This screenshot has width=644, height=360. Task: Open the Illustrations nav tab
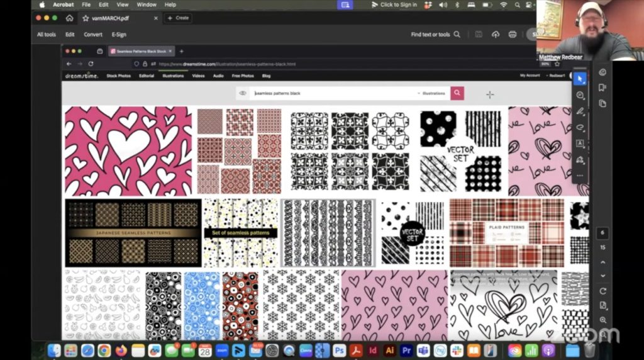coord(173,76)
